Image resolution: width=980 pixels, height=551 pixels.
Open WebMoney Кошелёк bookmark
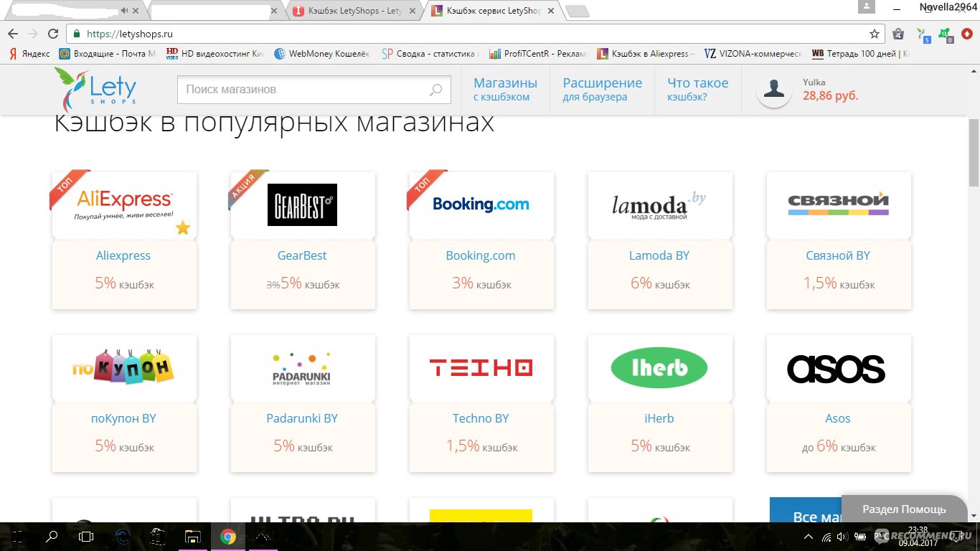[322, 54]
